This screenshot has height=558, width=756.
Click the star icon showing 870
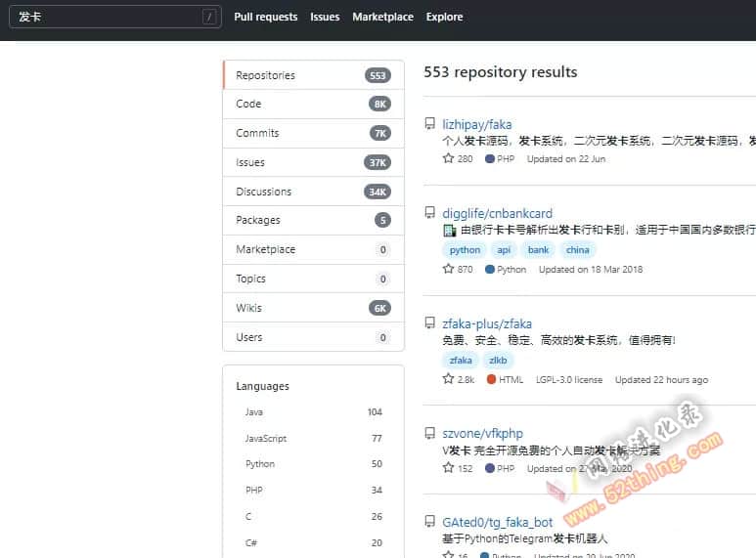(x=448, y=269)
